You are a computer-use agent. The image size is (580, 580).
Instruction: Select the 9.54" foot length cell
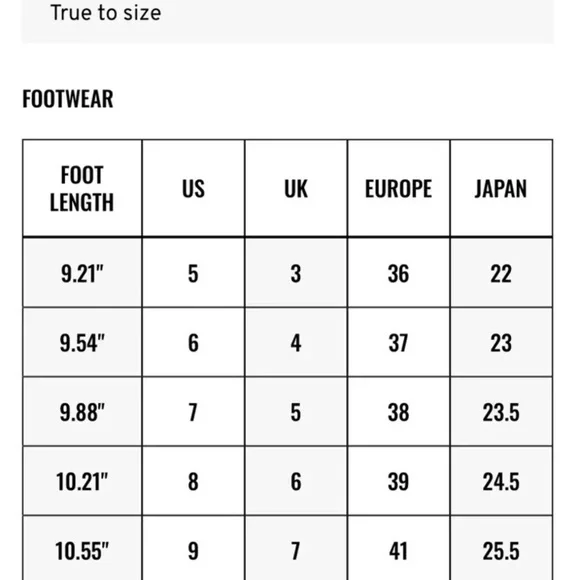[82, 342]
